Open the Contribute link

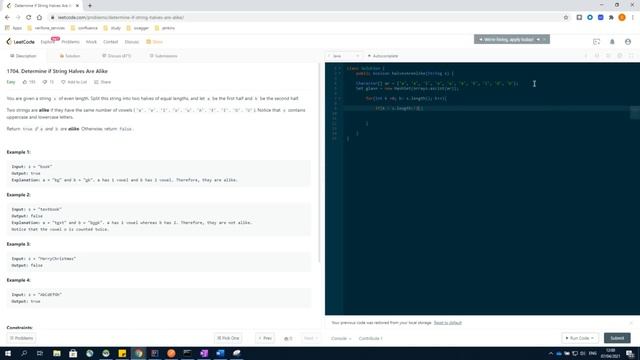point(370,338)
